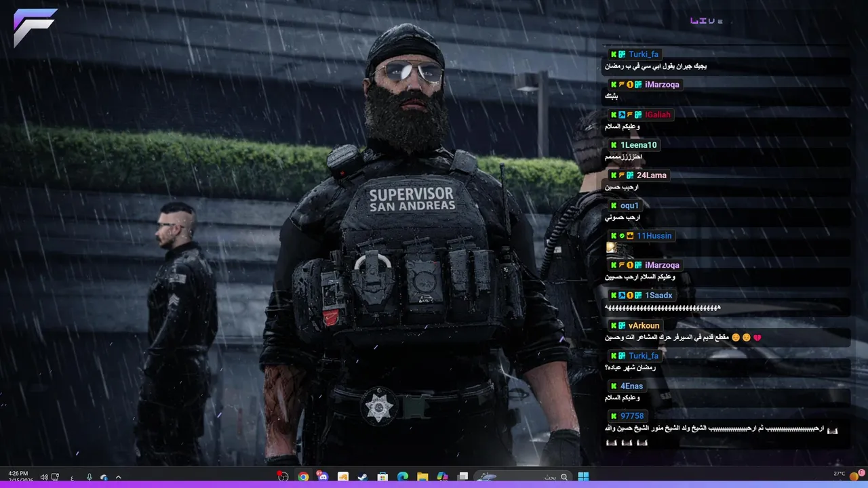Click the broken heart emoji in vArkoun's message

757,338
